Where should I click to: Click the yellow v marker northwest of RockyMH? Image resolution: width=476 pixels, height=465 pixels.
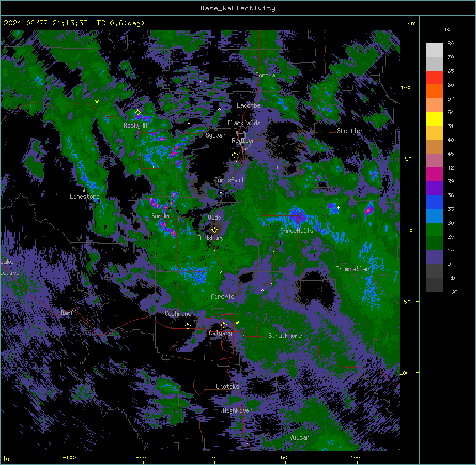pyautogui.click(x=97, y=102)
